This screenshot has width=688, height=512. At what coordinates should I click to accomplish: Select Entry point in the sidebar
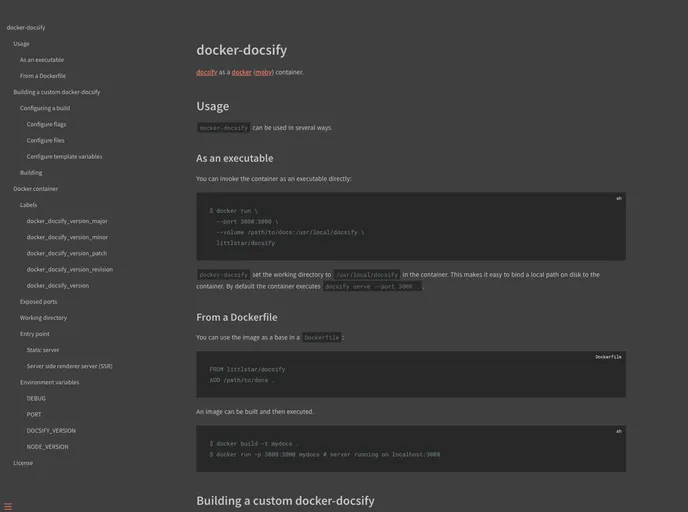pos(35,334)
